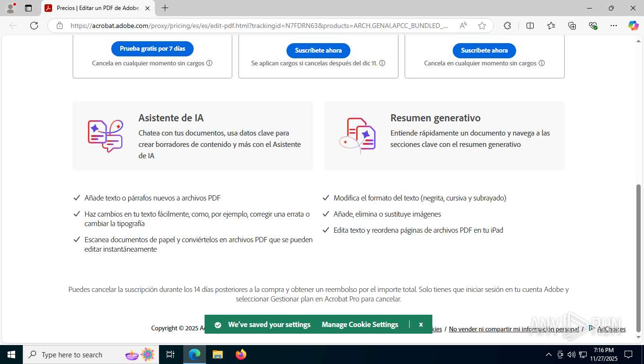
Task: Open Extensions puzzle icon
Action: pos(507,26)
